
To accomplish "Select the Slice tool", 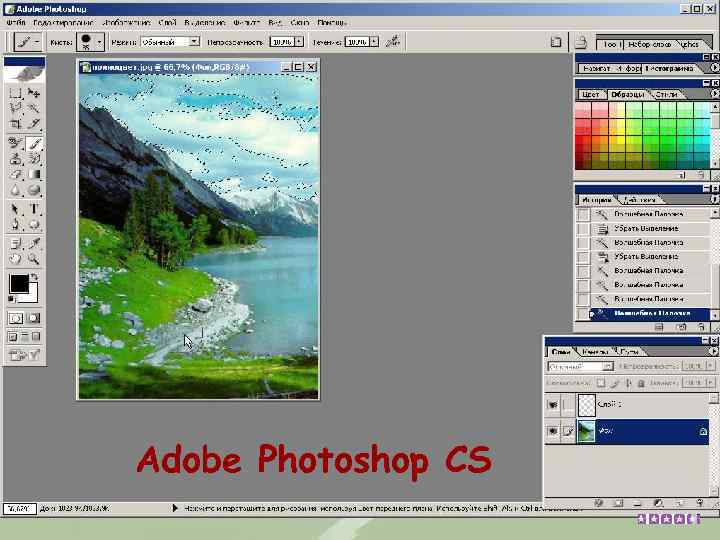I will click(x=34, y=124).
